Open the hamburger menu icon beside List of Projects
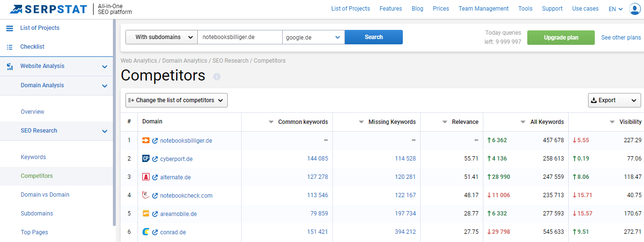 tap(10, 28)
